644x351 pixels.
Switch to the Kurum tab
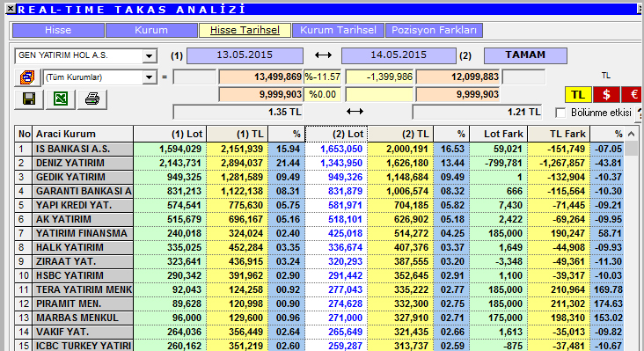[x=151, y=30]
